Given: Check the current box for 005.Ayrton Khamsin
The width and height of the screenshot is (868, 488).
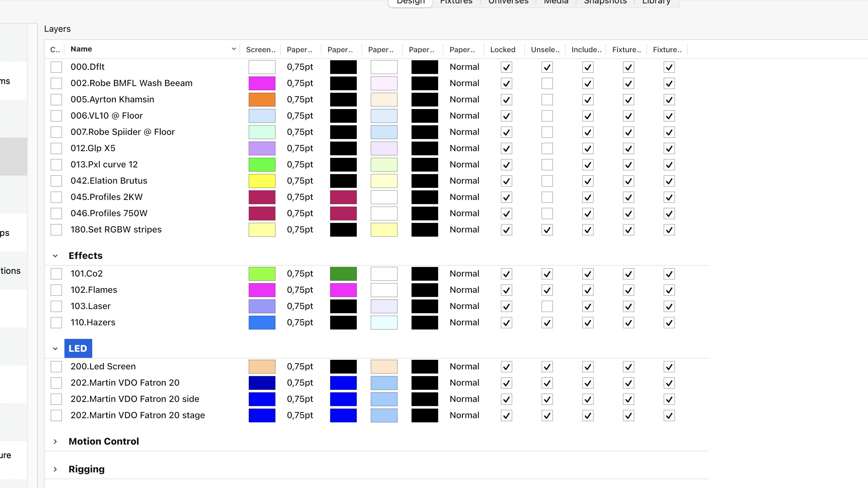Looking at the screenshot, I should [x=56, y=100].
